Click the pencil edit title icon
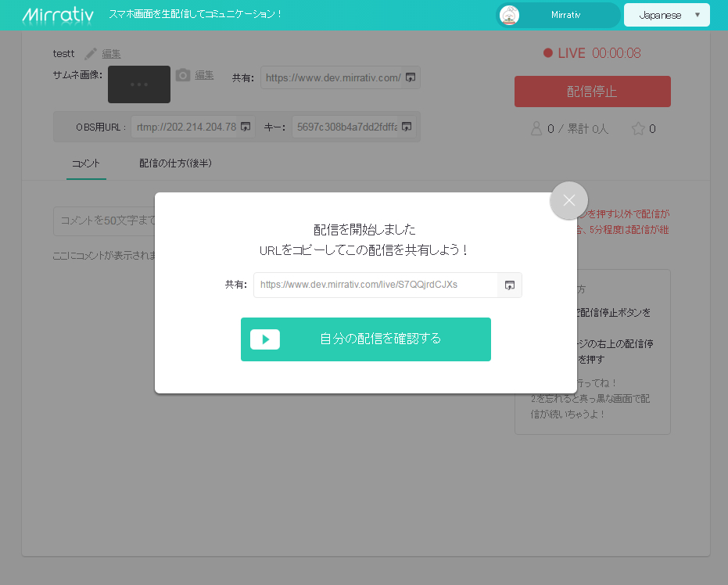728x585 pixels. (91, 54)
